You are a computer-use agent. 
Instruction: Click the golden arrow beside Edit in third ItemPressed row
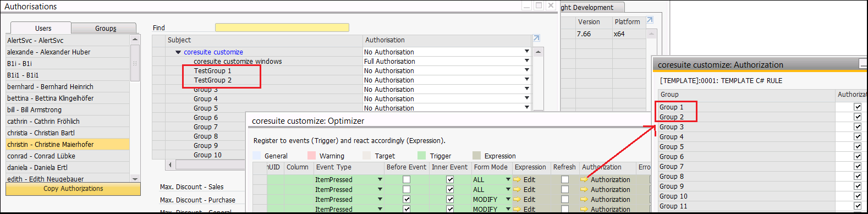point(517,200)
